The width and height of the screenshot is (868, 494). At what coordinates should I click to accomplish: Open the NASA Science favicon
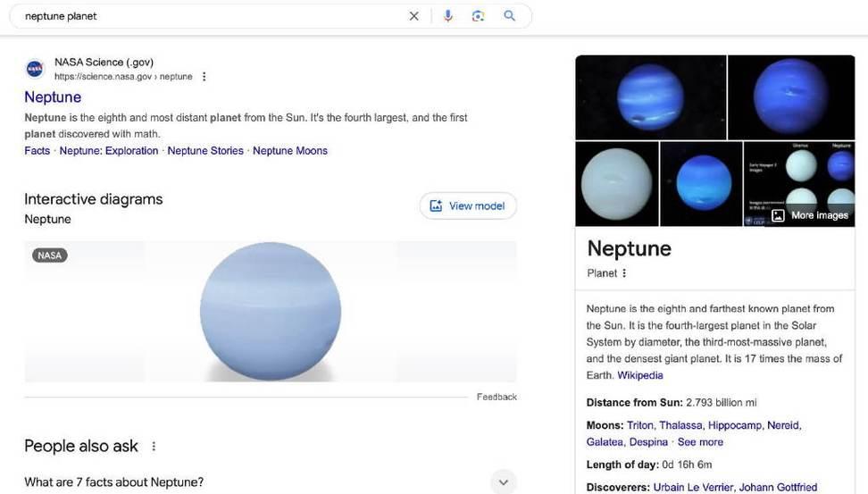pos(35,69)
